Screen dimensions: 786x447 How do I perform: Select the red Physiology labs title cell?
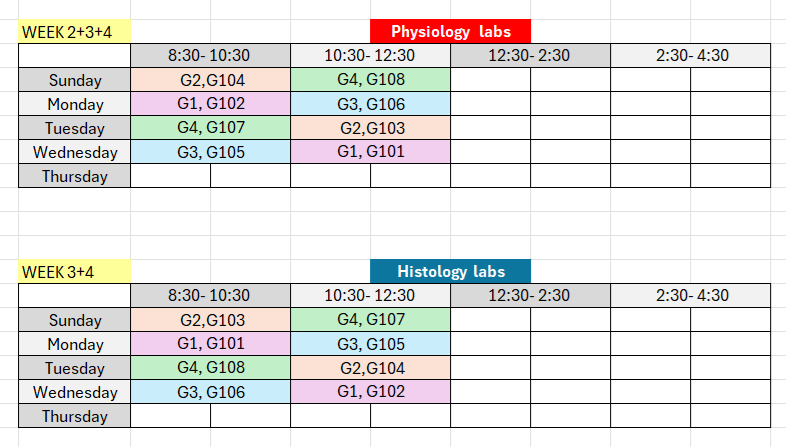coord(450,32)
